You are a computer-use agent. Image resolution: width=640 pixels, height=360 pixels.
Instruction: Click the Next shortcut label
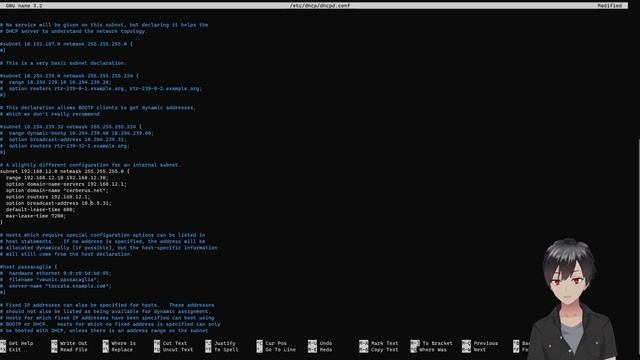[x=480, y=350]
